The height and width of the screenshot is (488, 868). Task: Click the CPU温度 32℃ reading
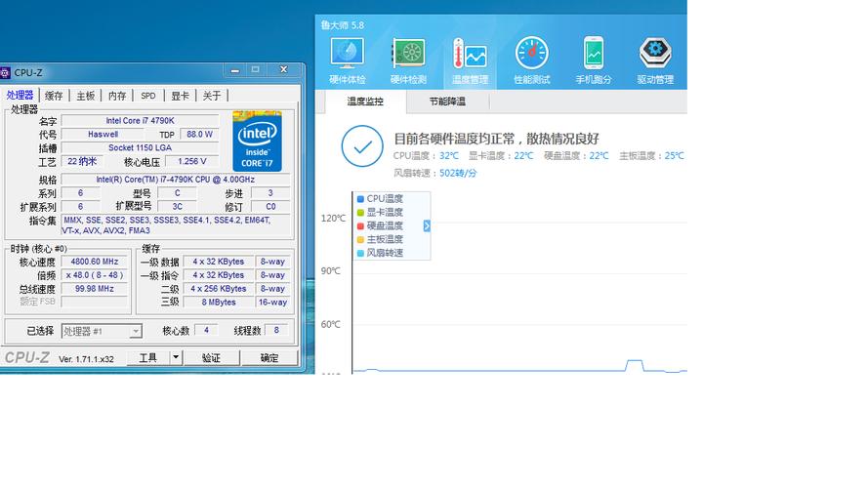[427, 156]
